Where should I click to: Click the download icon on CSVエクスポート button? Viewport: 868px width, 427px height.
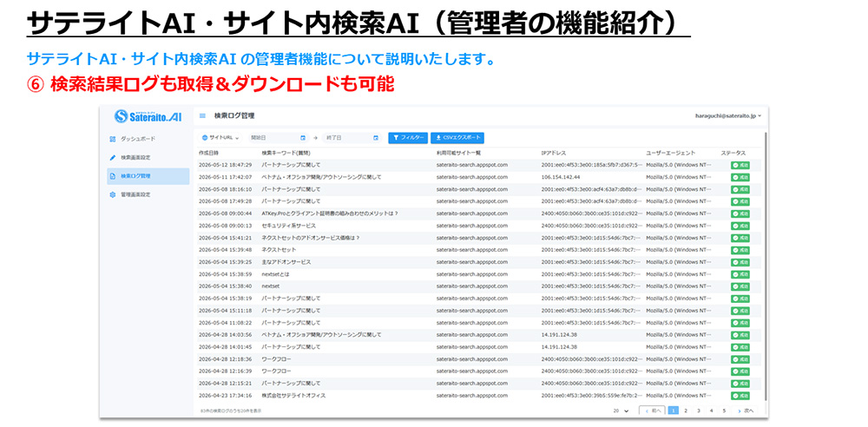(x=438, y=137)
